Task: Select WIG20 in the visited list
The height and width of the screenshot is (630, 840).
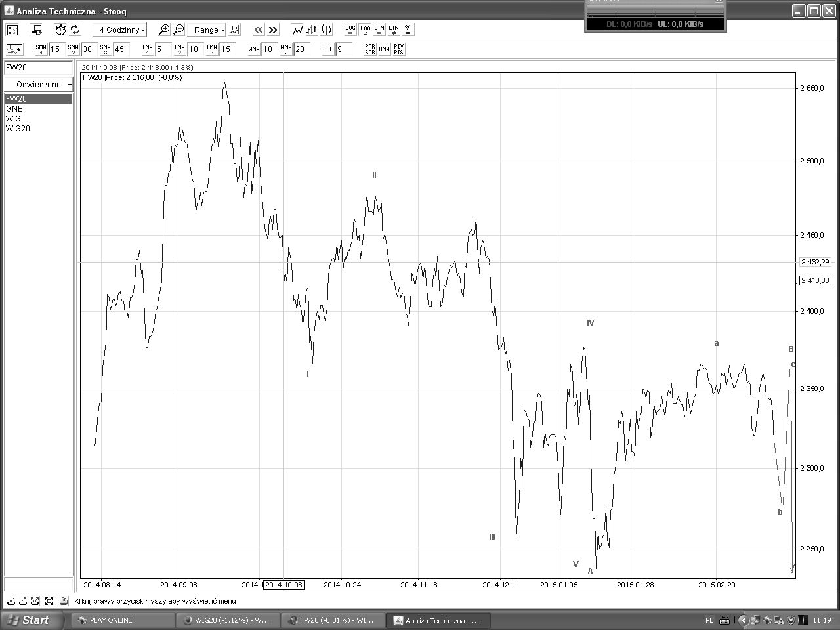Action: 38,129
